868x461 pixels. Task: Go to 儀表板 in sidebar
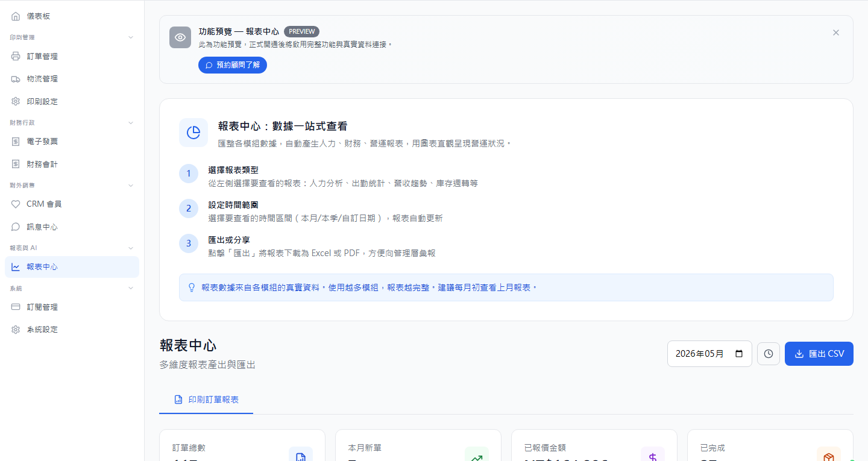[72, 16]
